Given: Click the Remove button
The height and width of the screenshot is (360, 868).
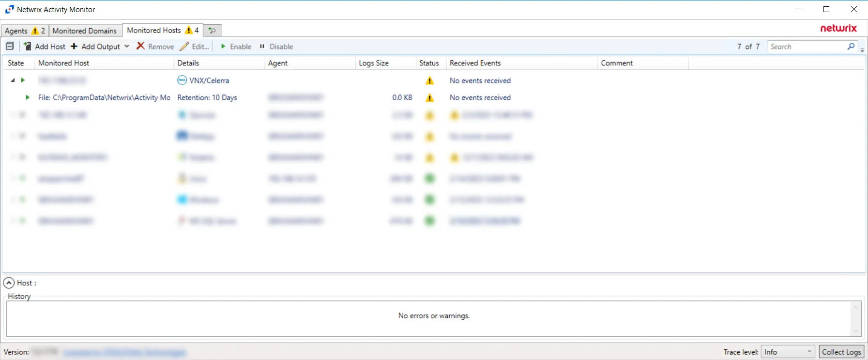Looking at the screenshot, I should click(x=155, y=47).
